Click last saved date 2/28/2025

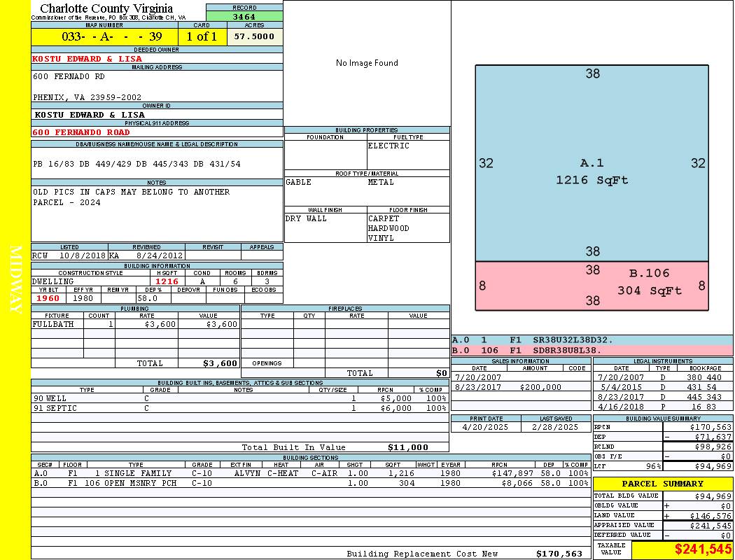coord(555,428)
